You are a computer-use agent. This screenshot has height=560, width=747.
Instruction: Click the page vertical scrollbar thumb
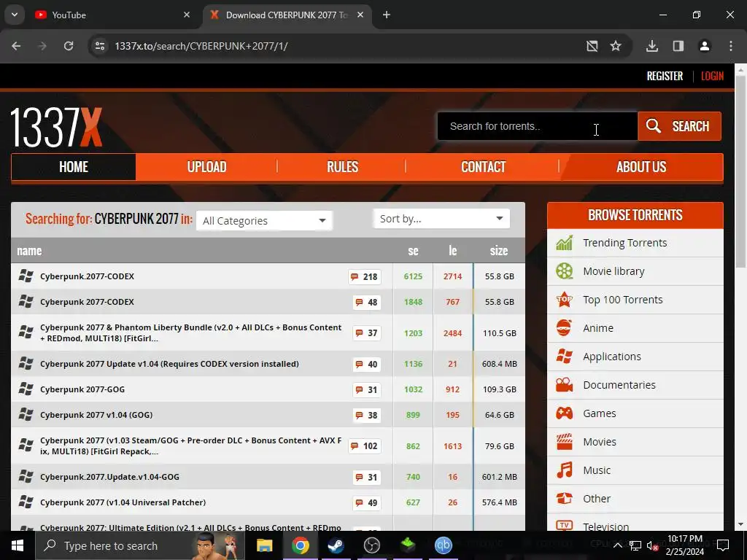[741, 171]
